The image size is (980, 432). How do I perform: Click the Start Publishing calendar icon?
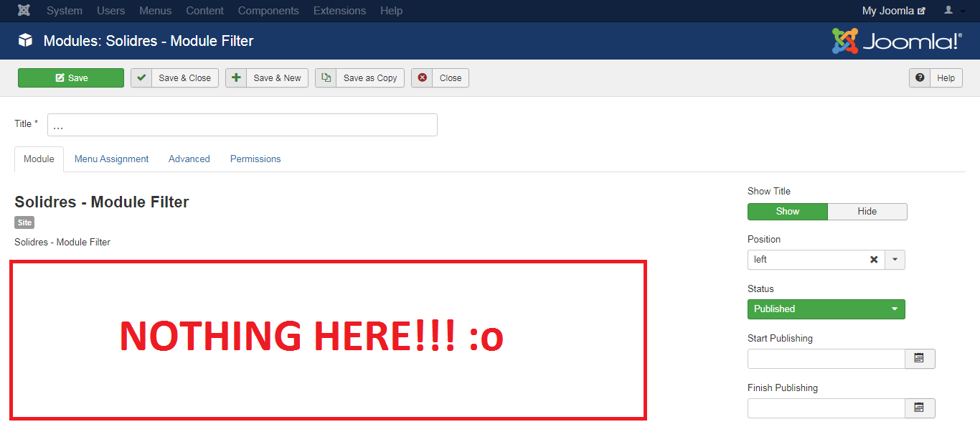(x=919, y=359)
